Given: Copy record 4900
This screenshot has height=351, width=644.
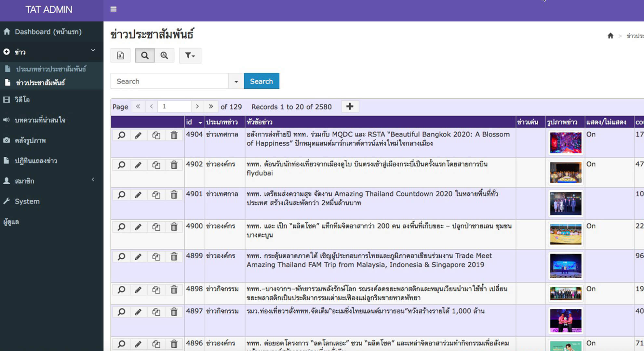Looking at the screenshot, I should click(x=156, y=227).
